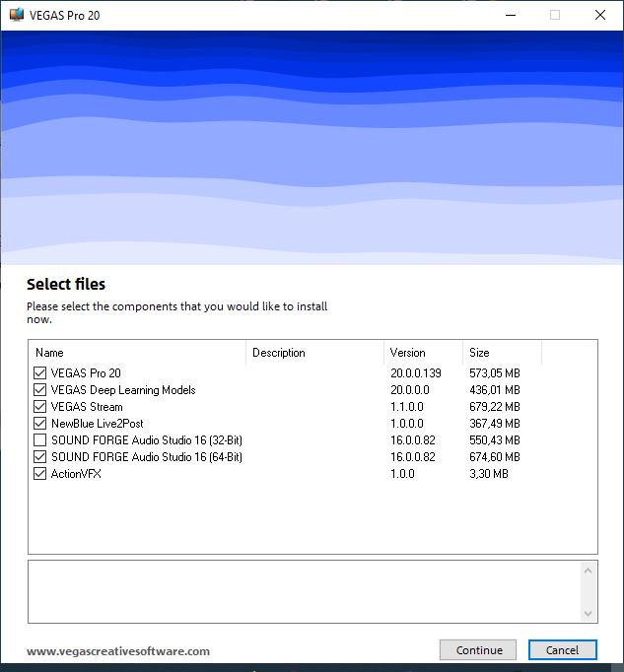Toggle the ActionVFX checkbox
The width and height of the screenshot is (624, 672).
39,474
